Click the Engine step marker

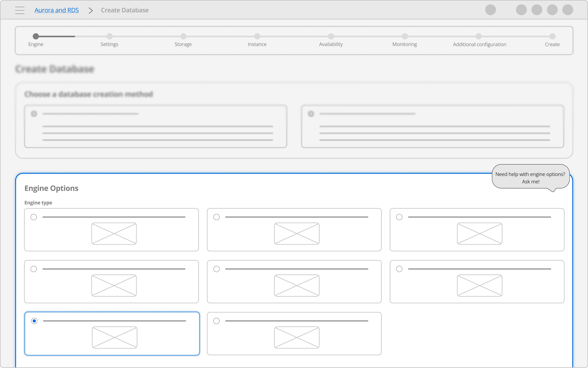point(36,37)
